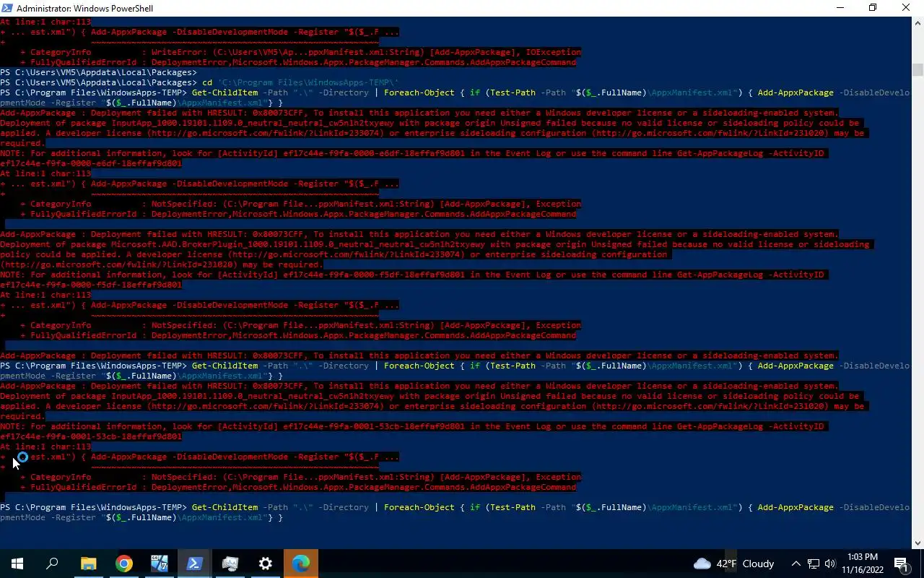Click the empty Packages prompt with no command
Image resolution: width=924 pixels, height=578 pixels.
(98, 72)
